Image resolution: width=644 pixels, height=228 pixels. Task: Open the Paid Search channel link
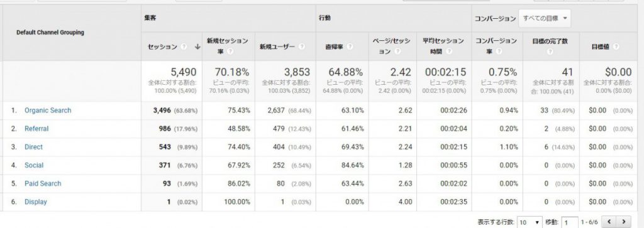(x=43, y=183)
